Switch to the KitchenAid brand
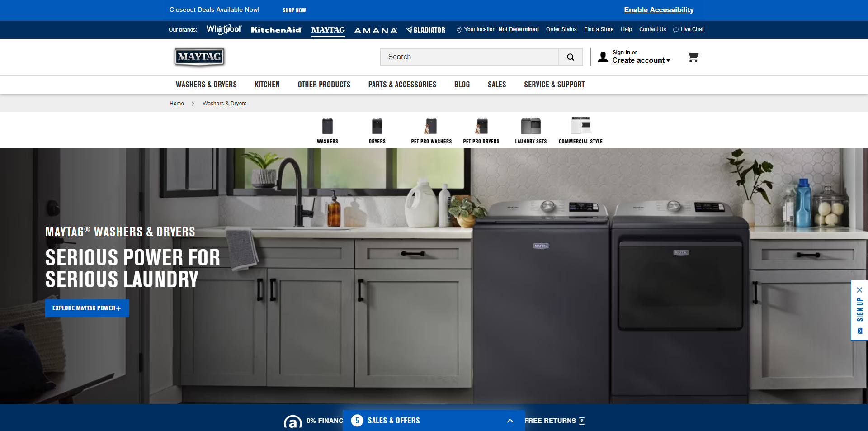The height and width of the screenshot is (431, 868). point(276,29)
